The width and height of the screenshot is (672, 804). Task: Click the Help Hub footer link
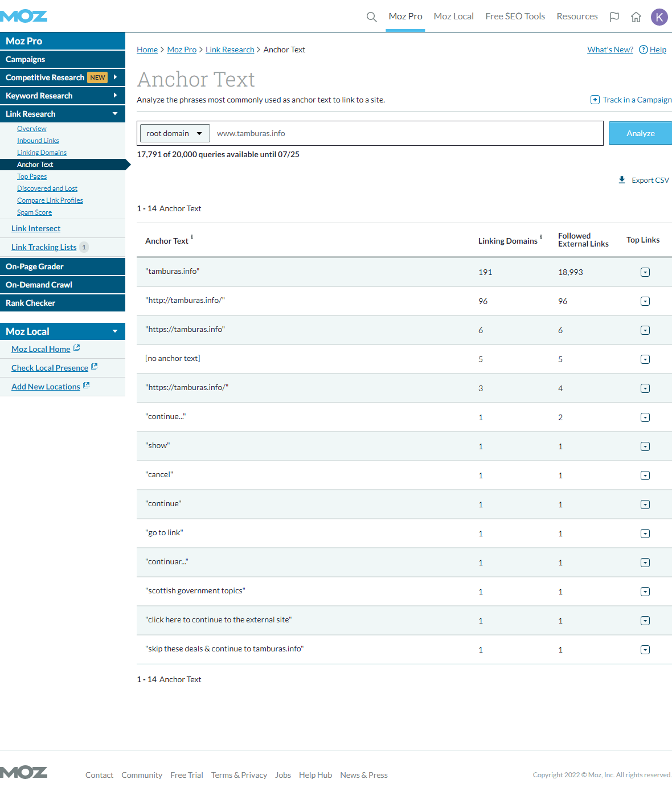[315, 775]
